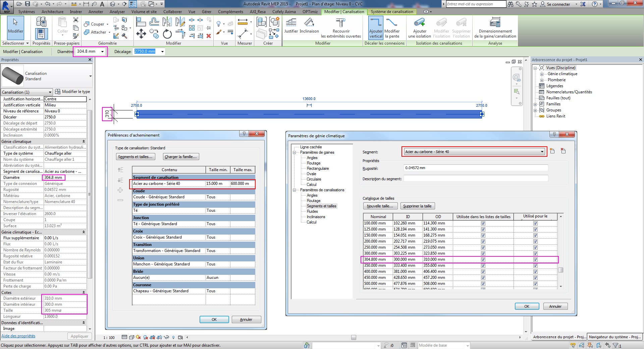Screen dimensions: 644x349
Task: Open the Diamètre dropdown in options bar
Action: click(x=102, y=51)
